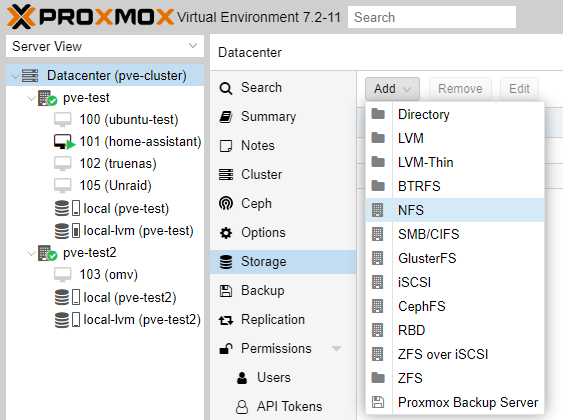Click the user icon next to Users
The width and height of the screenshot is (563, 420).
pos(242,378)
